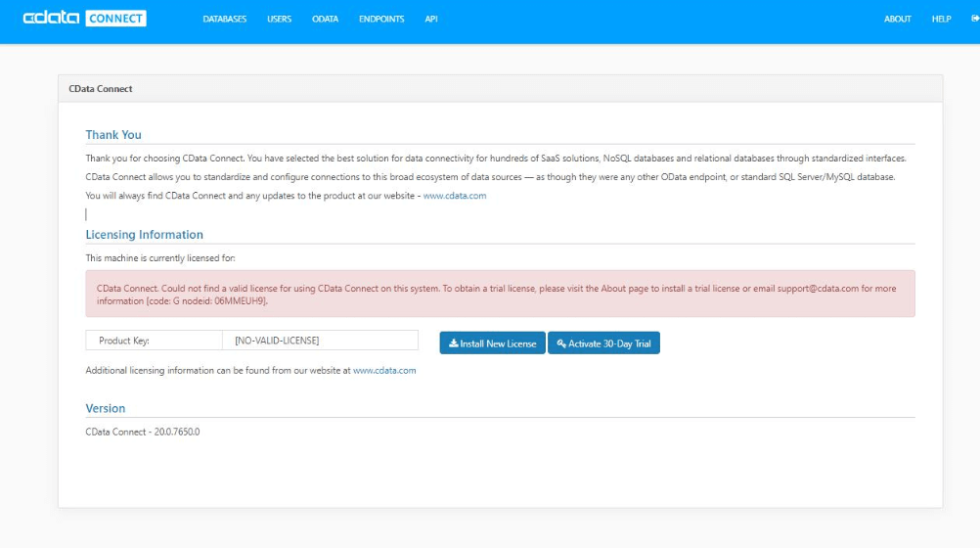980x548 pixels.
Task: Click the Thank You heading
Action: (x=113, y=134)
